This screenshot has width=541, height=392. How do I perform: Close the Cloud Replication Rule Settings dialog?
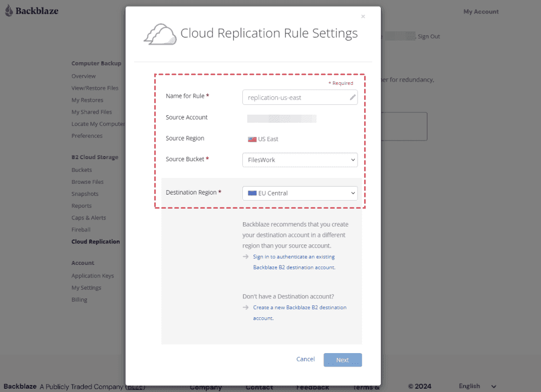point(363,16)
